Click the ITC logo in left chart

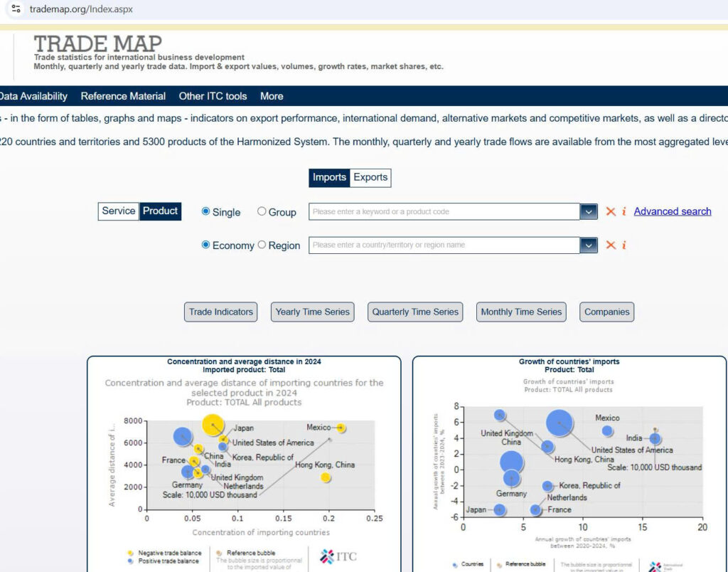coord(338,556)
